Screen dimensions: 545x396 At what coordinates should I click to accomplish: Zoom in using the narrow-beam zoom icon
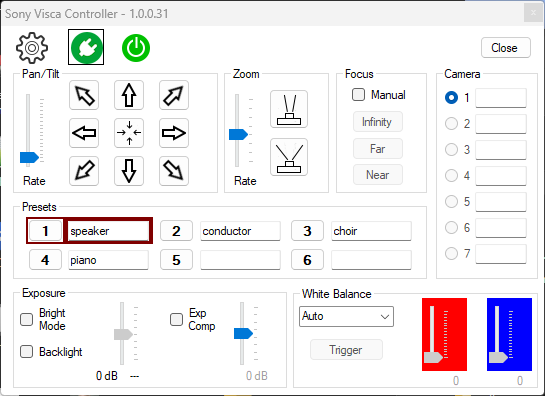[x=289, y=109]
